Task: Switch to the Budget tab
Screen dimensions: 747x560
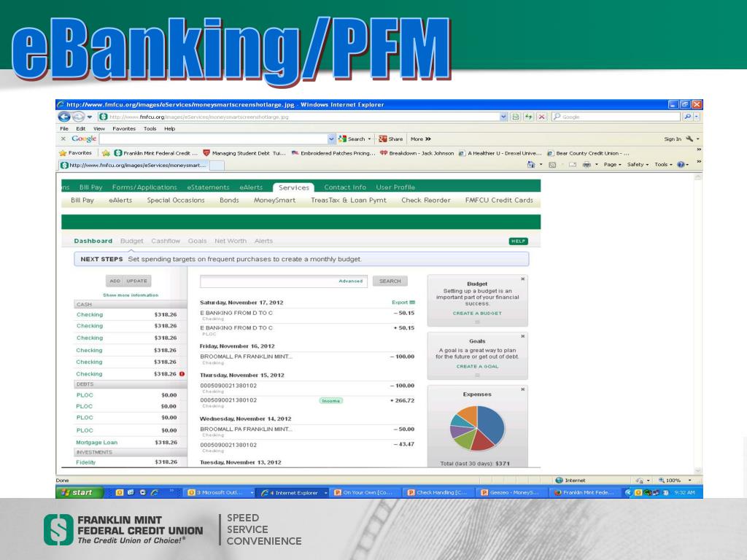Action: coord(131,241)
